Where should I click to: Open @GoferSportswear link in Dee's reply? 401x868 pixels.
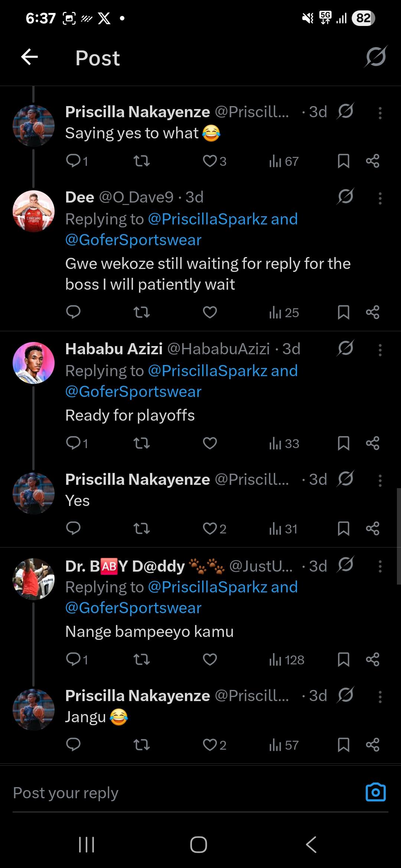click(x=133, y=240)
